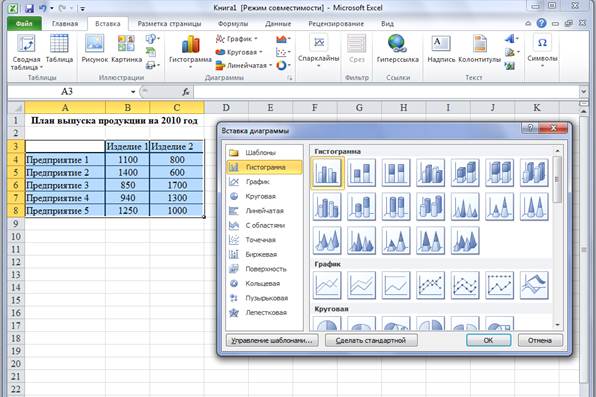Choose the 100% stacked column thumbnail

point(396,173)
